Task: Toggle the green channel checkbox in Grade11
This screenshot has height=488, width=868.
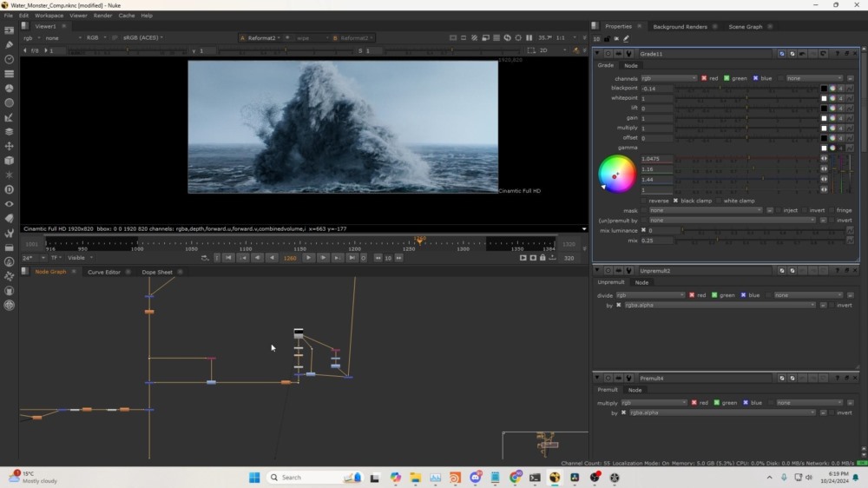Action: click(727, 78)
